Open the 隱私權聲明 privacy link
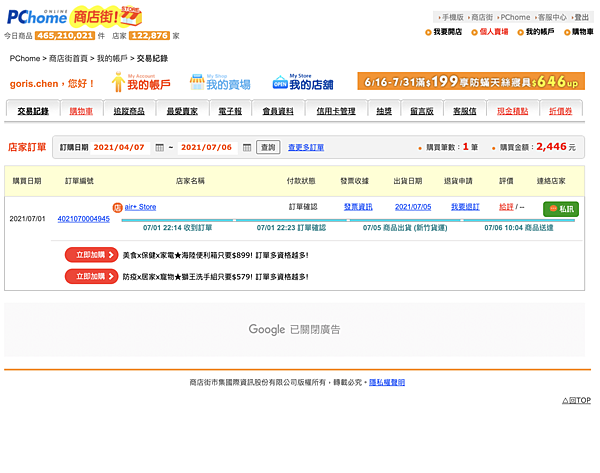This screenshot has height=473, width=600. coord(387,382)
